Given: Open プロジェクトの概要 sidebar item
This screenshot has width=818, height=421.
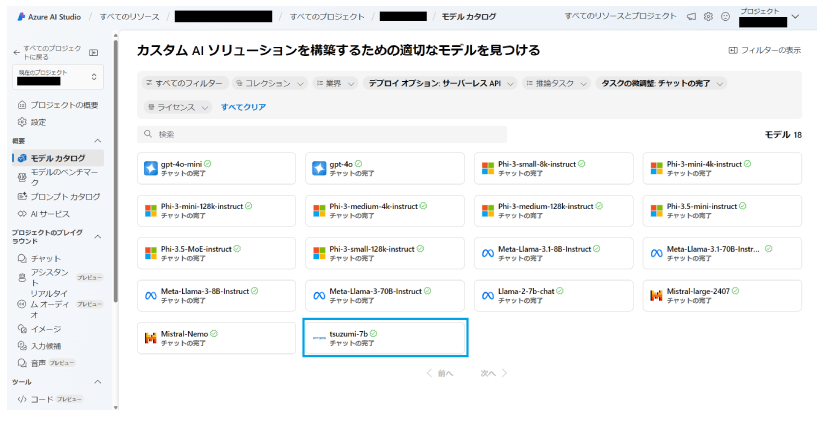Looking at the screenshot, I should pos(58,105).
